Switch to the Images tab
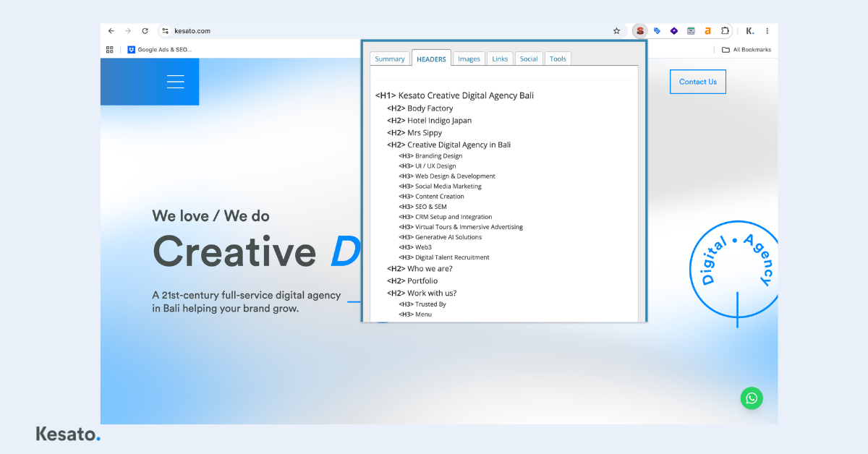This screenshot has width=868, height=454. (x=469, y=59)
